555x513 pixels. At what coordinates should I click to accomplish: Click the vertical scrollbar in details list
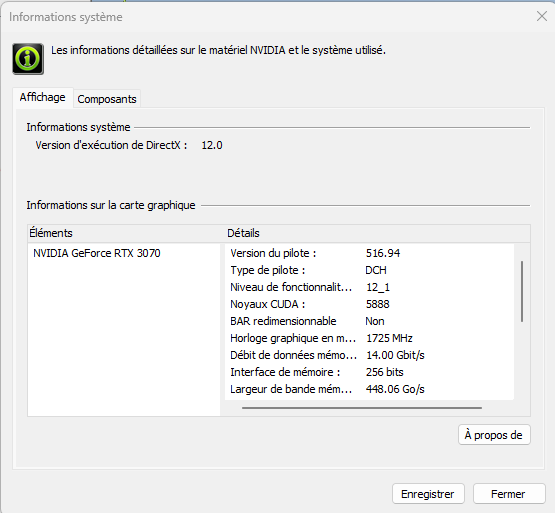(522, 291)
